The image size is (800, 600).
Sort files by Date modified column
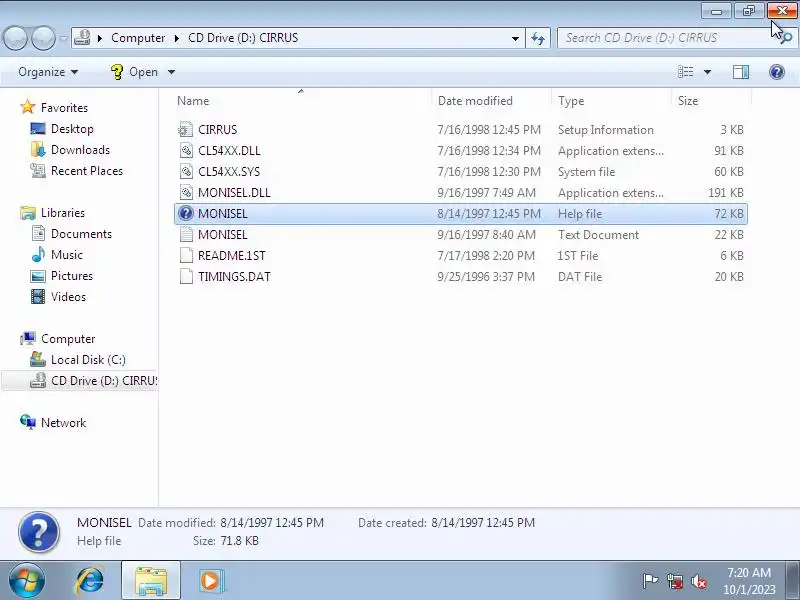[x=475, y=101]
